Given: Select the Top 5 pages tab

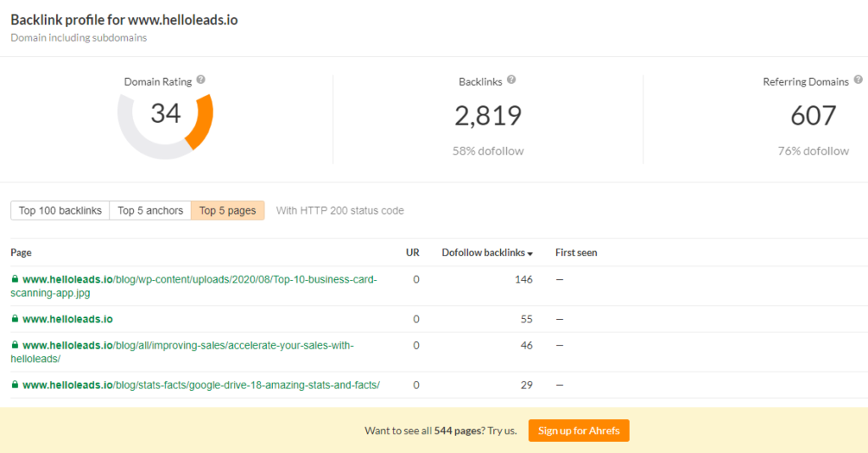Looking at the screenshot, I should (227, 210).
